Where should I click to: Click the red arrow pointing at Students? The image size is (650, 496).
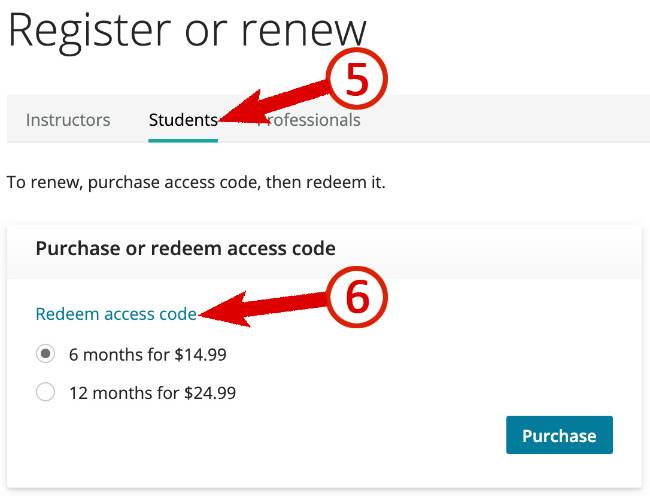pos(274,106)
